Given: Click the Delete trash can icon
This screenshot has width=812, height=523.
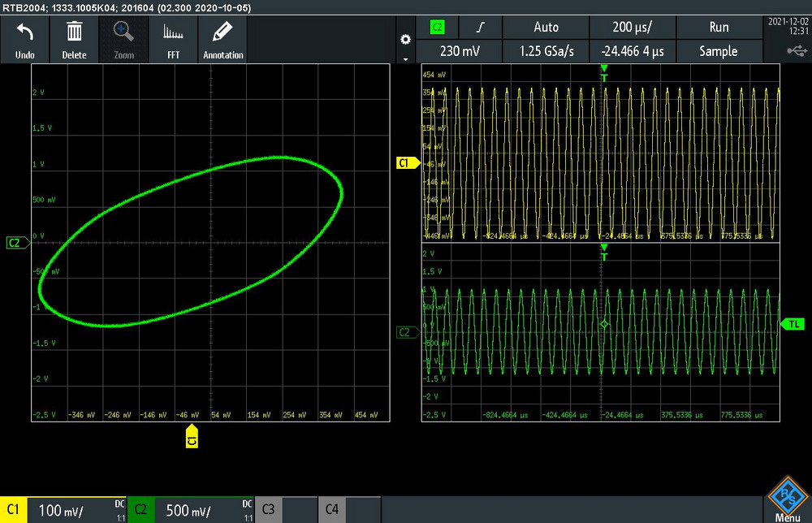Looking at the screenshot, I should point(74,32).
